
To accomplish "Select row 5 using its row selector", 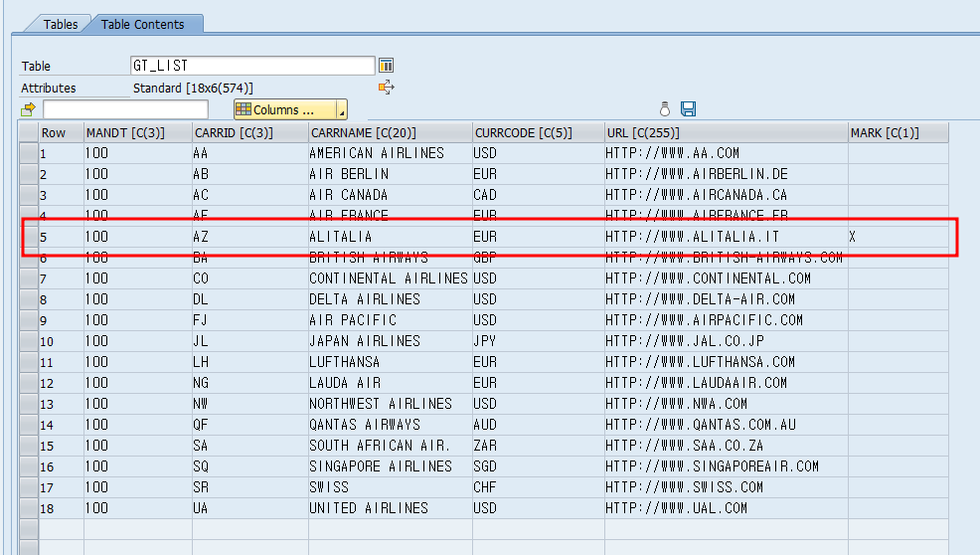I will click(x=29, y=237).
